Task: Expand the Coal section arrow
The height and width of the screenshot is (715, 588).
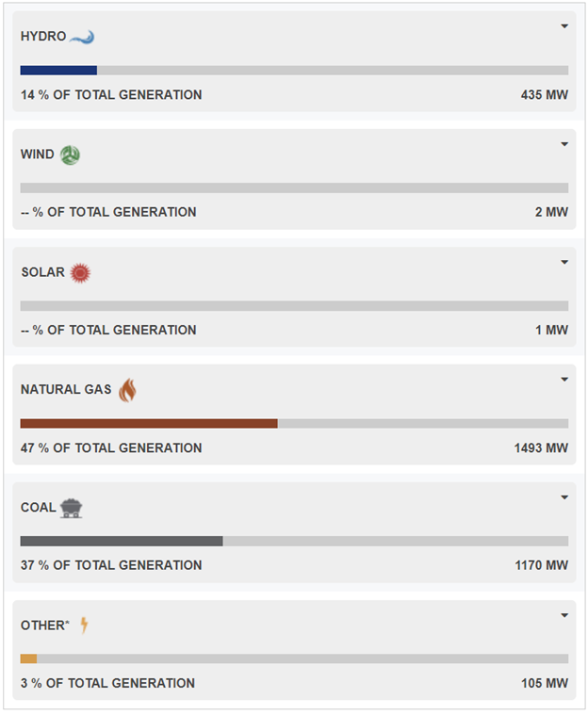Action: [564, 497]
